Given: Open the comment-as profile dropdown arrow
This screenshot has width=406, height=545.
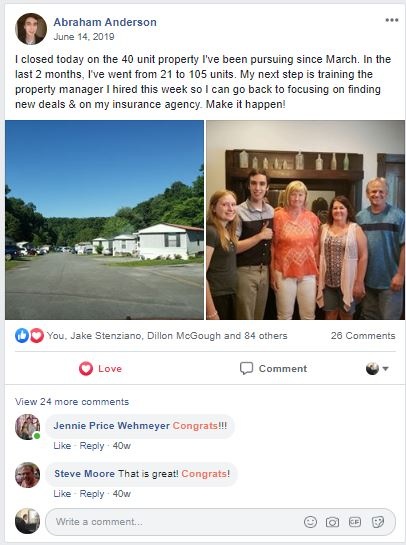Looking at the screenshot, I should click(385, 368).
